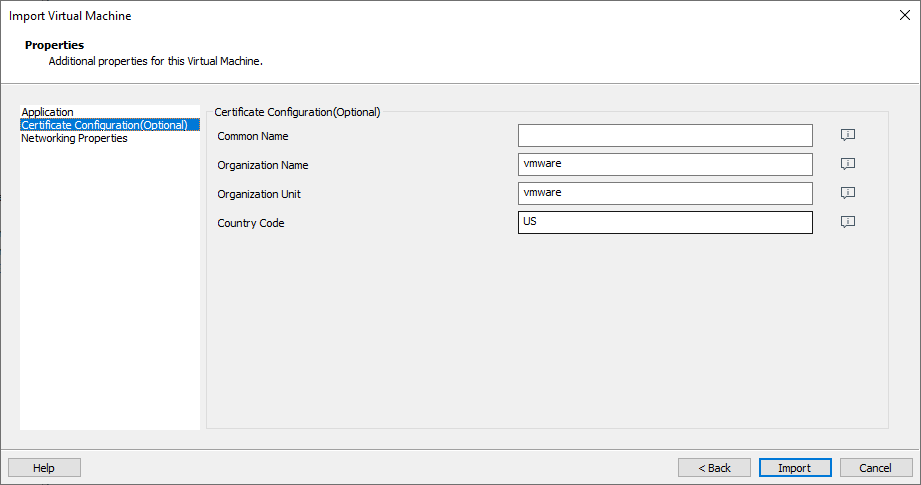Image resolution: width=921 pixels, height=485 pixels.
Task: Click the Common Name input field
Action: click(665, 136)
